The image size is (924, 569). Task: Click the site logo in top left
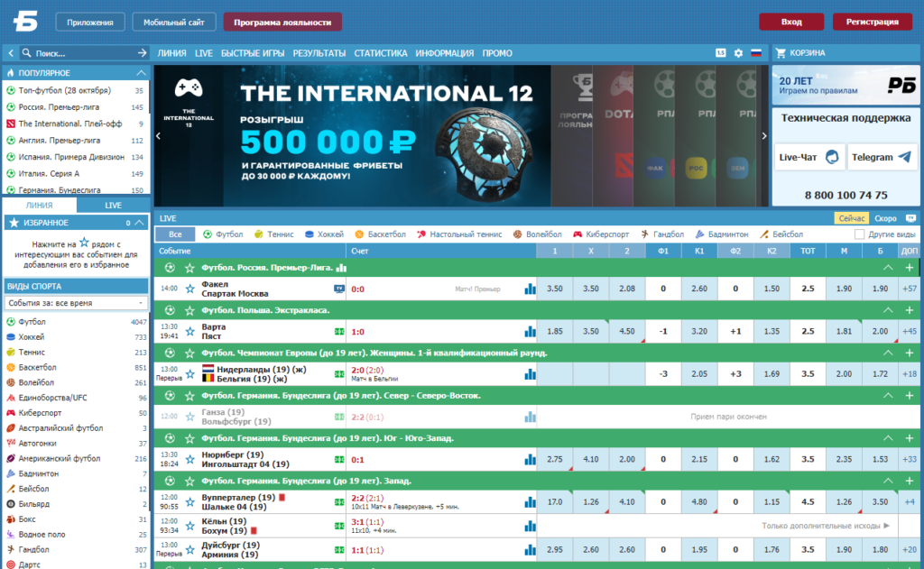(25, 22)
